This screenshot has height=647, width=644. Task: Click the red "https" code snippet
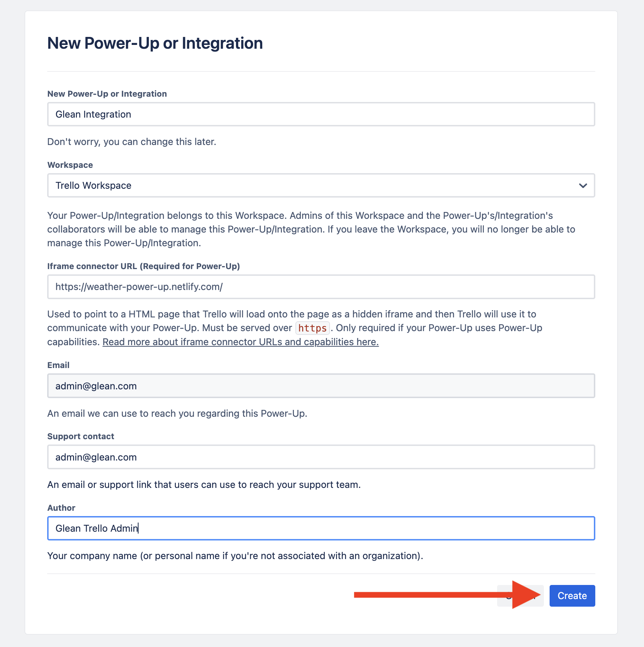click(312, 328)
